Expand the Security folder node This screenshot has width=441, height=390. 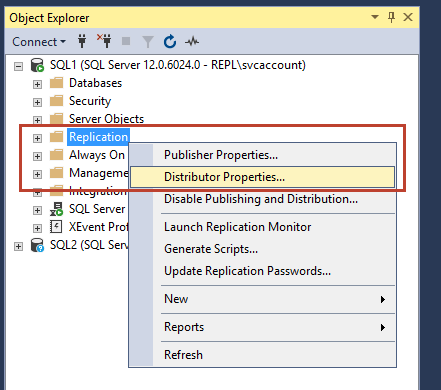(x=37, y=102)
